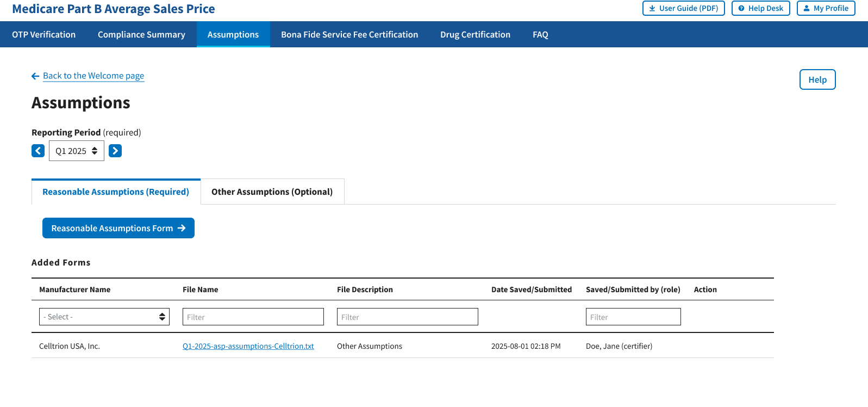Download the User Guide PDF

coord(683,8)
